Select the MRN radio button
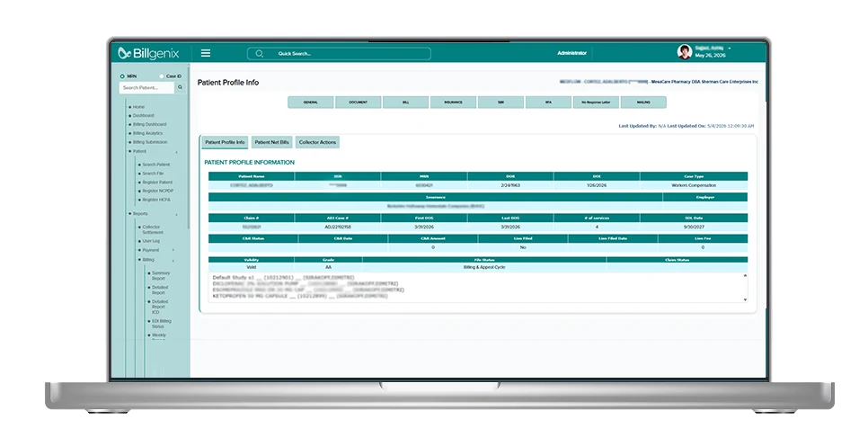 click(x=122, y=76)
